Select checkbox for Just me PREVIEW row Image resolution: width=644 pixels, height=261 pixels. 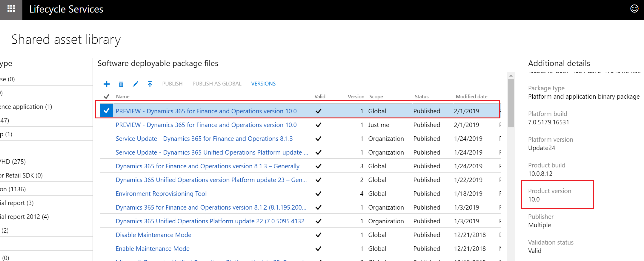coord(106,125)
